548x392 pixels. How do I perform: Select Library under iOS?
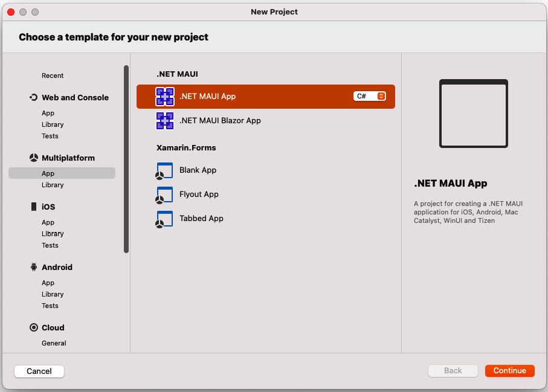53,234
